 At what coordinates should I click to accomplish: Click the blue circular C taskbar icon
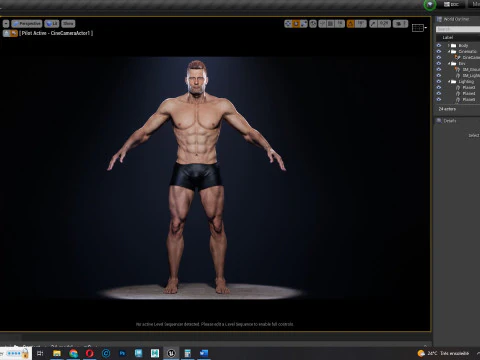point(106,353)
